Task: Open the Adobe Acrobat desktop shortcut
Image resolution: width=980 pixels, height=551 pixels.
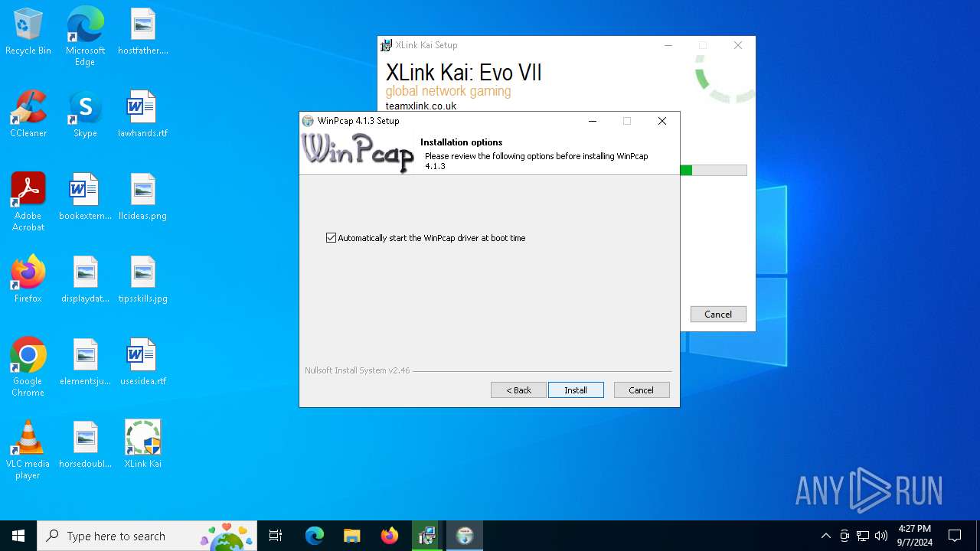Action: pyautogui.click(x=28, y=203)
